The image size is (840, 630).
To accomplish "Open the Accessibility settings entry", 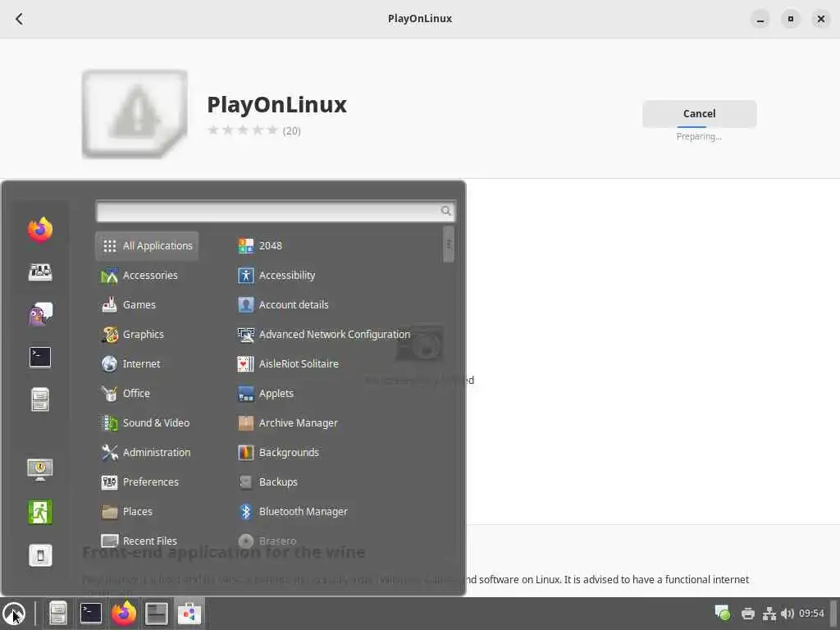I will tap(276, 276).
